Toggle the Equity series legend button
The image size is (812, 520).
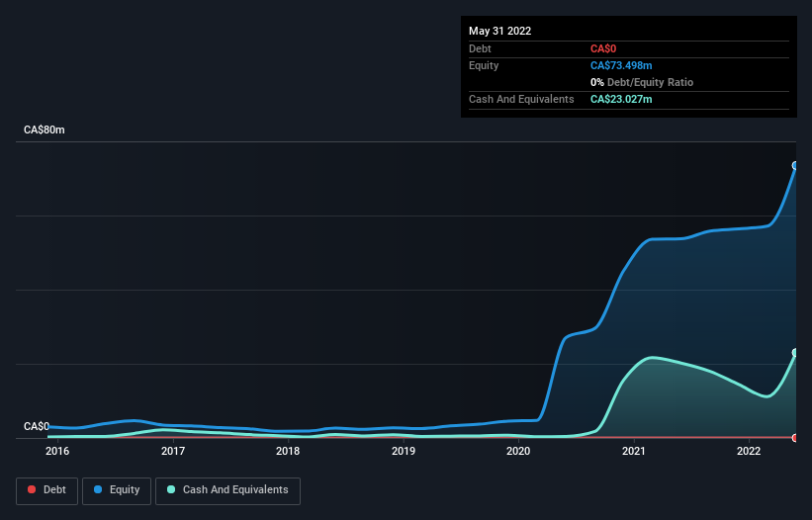[x=117, y=490]
